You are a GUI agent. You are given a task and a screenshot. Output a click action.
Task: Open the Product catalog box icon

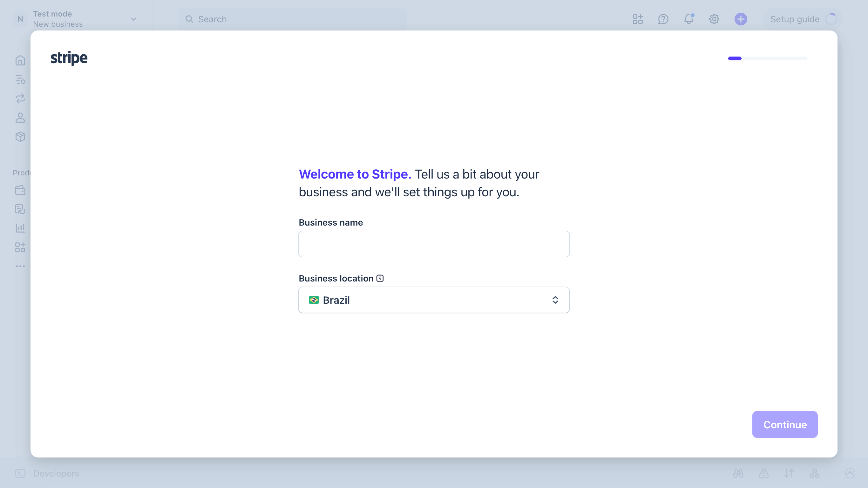pos(20,137)
